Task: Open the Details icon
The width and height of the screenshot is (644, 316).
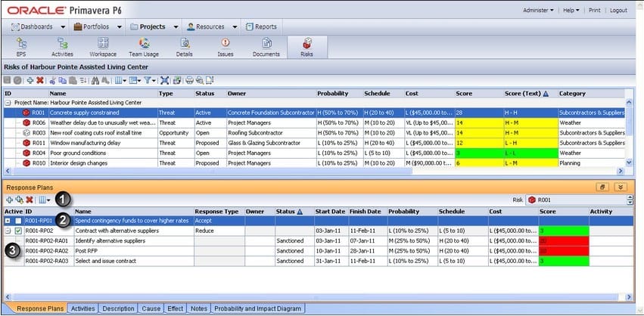Action: [185, 46]
